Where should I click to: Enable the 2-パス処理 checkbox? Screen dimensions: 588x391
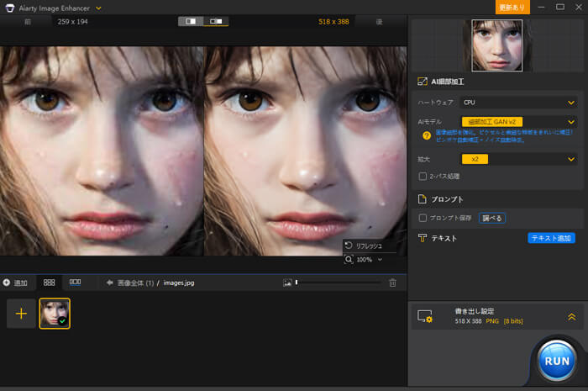(x=423, y=177)
